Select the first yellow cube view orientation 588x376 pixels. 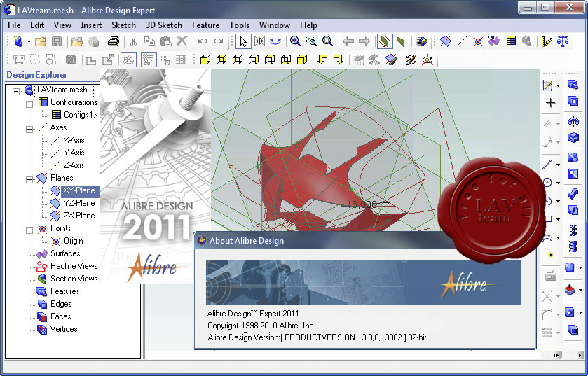(205, 60)
